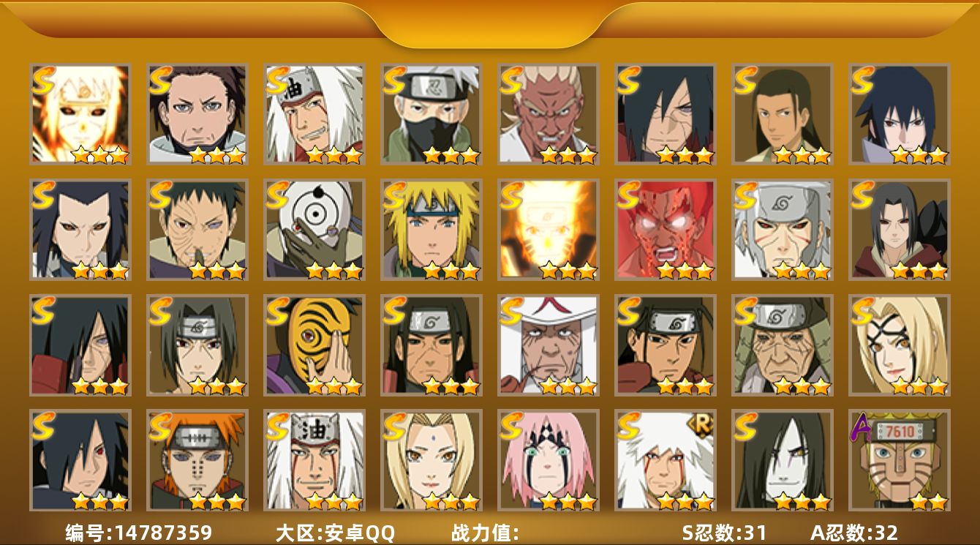Choose the red-skinned Eight Gates Guy portrait

coord(665,230)
